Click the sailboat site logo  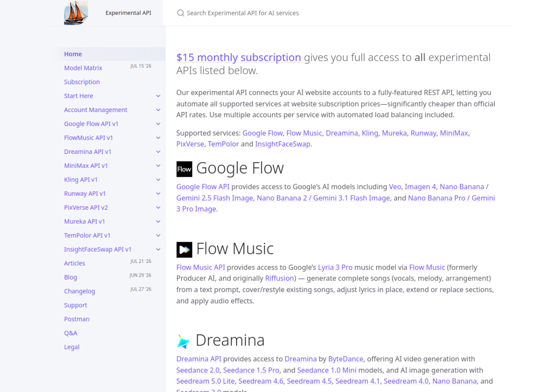pos(76,13)
